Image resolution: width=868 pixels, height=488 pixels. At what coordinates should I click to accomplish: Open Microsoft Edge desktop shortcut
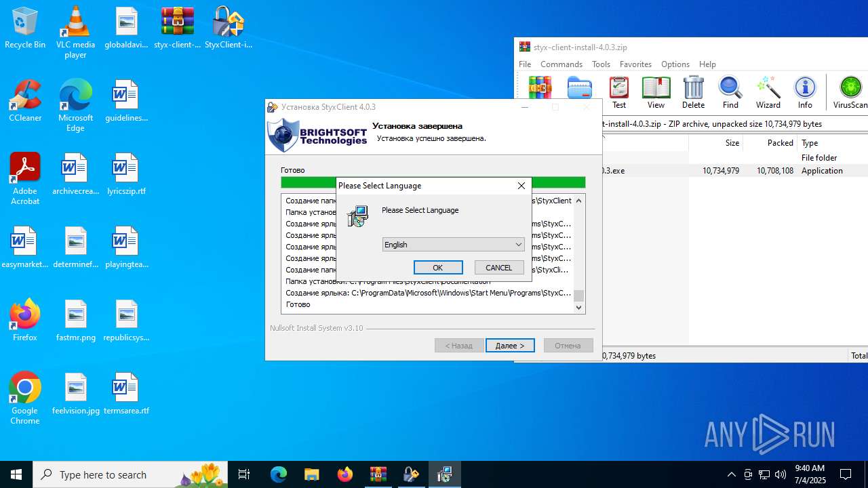[75, 106]
